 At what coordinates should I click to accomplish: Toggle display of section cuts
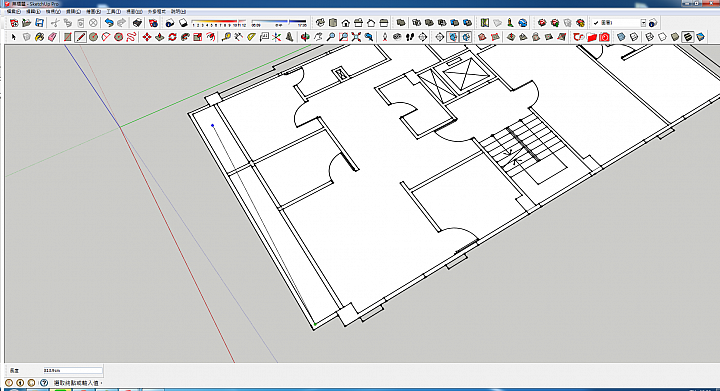[x=466, y=37]
